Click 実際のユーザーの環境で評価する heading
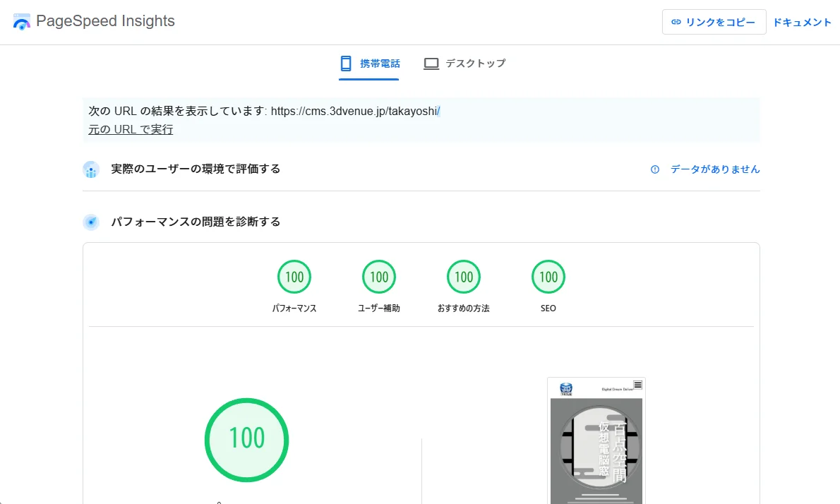 pos(196,169)
